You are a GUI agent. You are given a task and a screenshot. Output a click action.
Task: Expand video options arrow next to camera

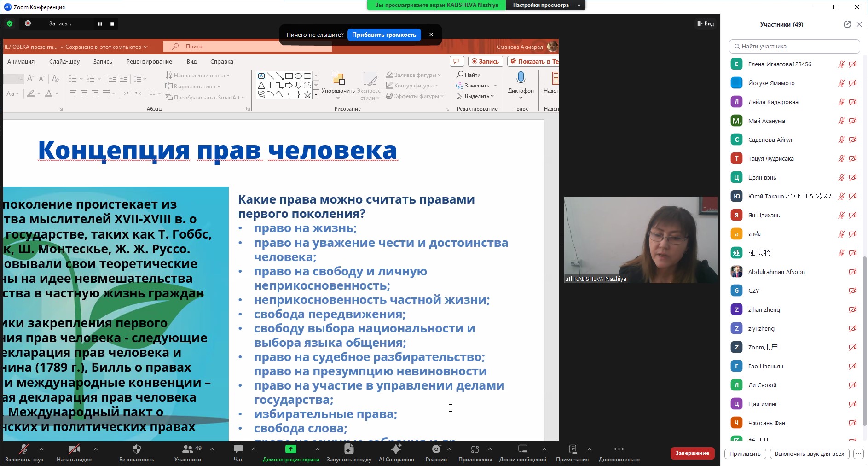coord(95,449)
